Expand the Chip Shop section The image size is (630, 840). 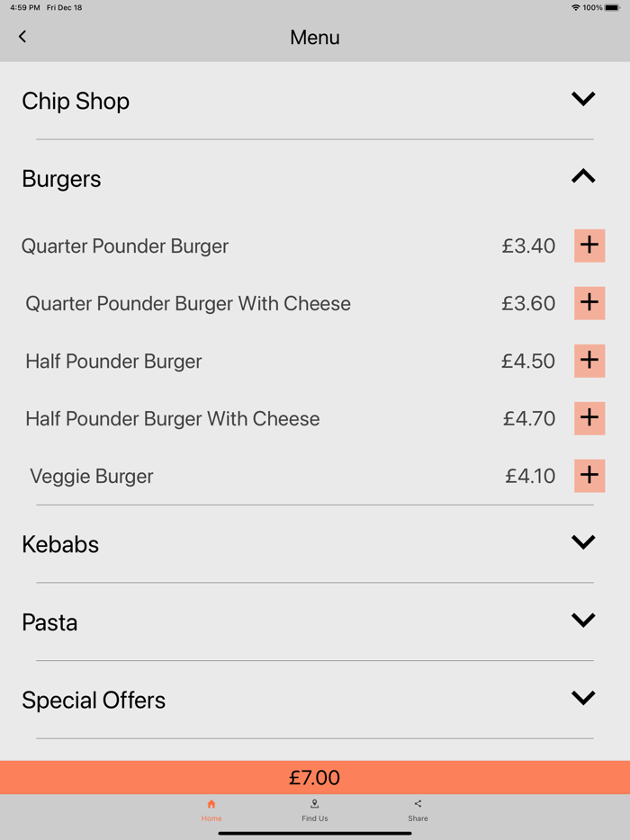582,99
